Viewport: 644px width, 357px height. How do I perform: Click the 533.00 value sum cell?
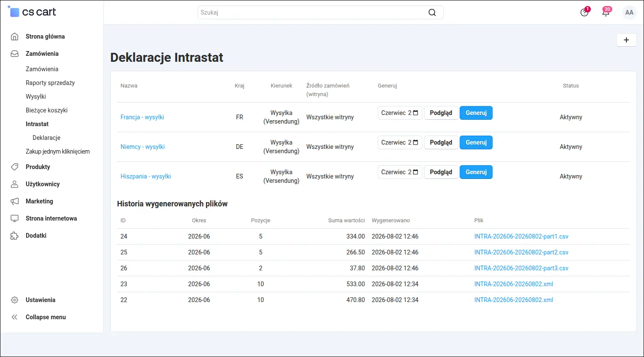pos(355,284)
